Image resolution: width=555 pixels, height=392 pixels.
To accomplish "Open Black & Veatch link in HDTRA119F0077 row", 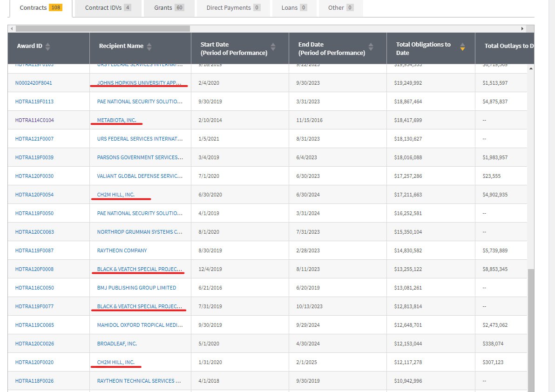I will [x=140, y=306].
